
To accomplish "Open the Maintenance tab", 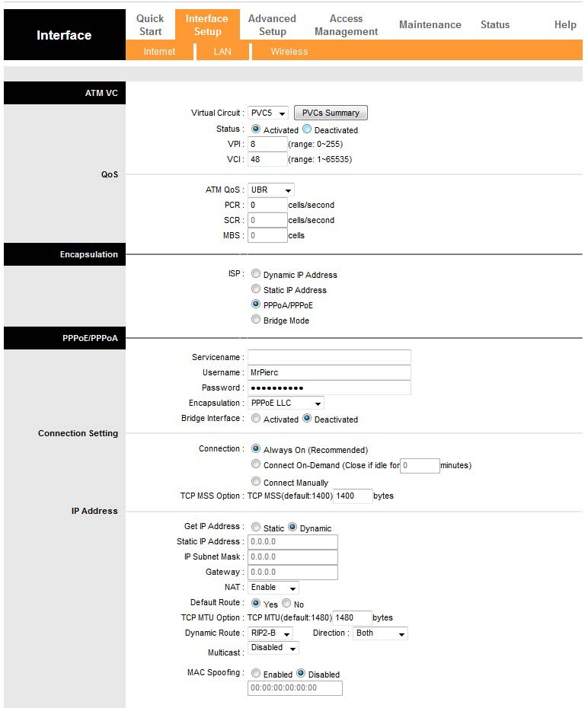I will point(430,25).
